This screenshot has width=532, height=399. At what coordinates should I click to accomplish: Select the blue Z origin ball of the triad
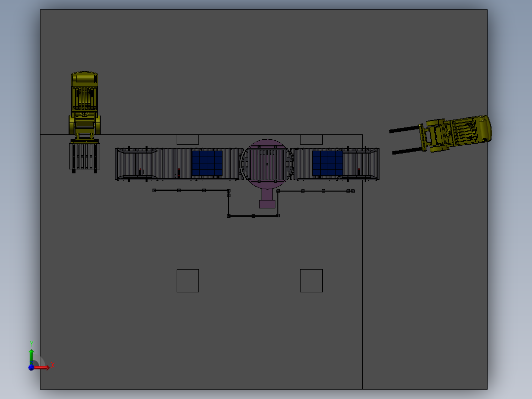point(31,367)
